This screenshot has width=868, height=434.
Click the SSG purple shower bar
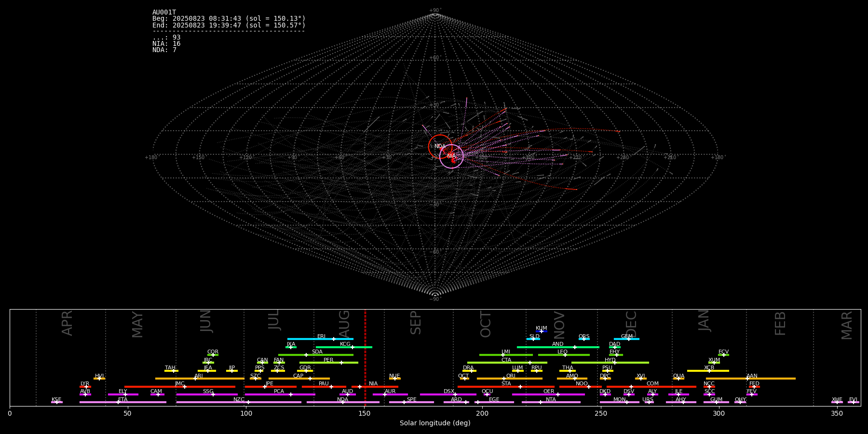(x=207, y=394)
